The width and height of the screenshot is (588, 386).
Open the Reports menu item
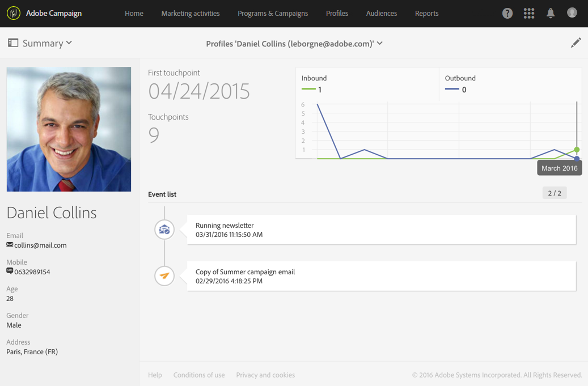coord(426,14)
